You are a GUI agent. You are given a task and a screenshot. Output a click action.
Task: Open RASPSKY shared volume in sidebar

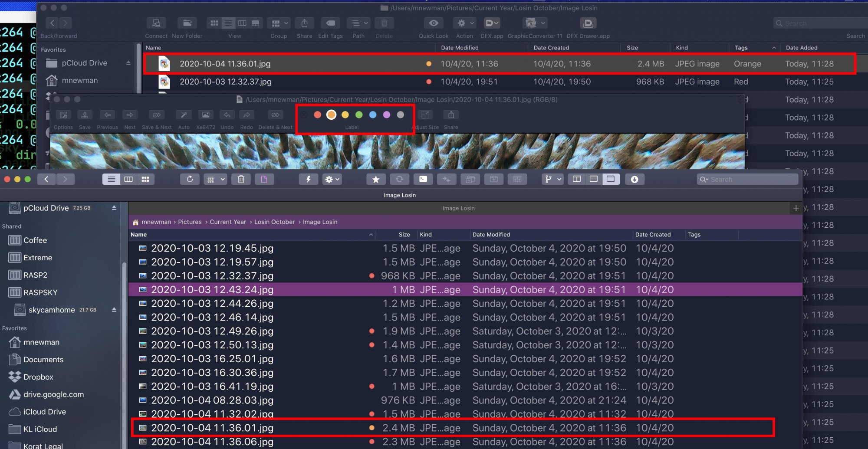40,292
